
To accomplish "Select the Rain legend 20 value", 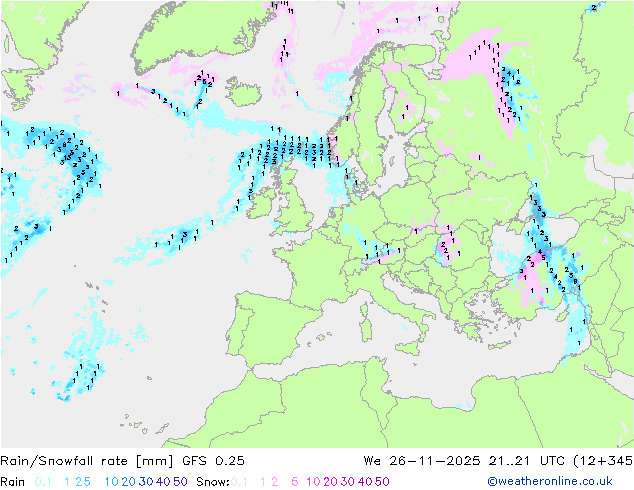I will (128, 482).
